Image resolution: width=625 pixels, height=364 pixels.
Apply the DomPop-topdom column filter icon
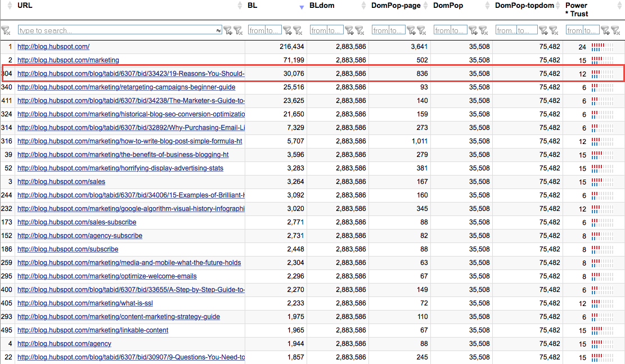(543, 31)
